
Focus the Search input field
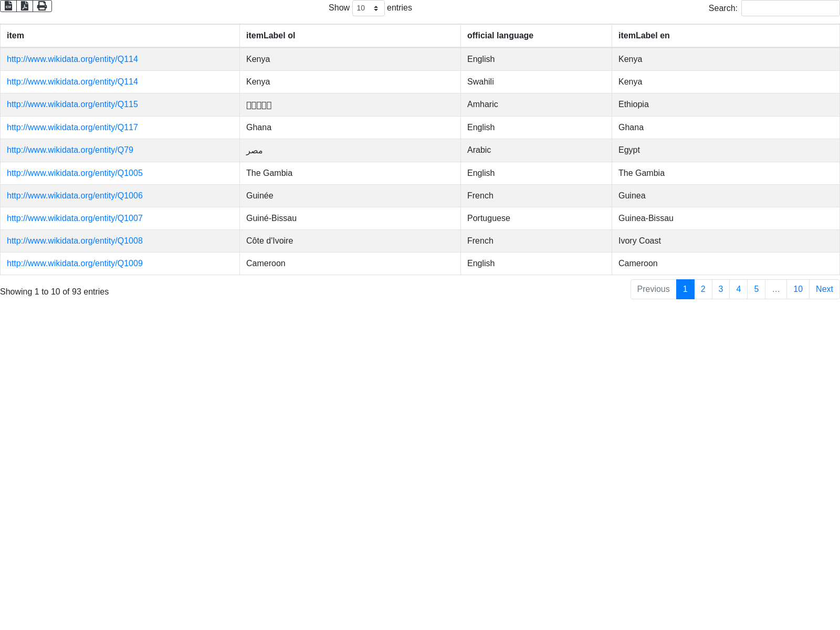pos(790,8)
